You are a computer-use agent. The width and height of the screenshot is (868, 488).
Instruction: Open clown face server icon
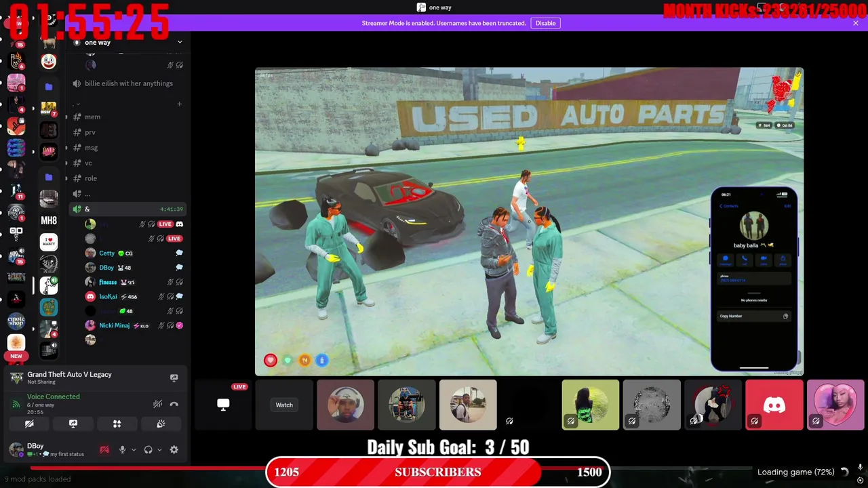[x=49, y=61]
